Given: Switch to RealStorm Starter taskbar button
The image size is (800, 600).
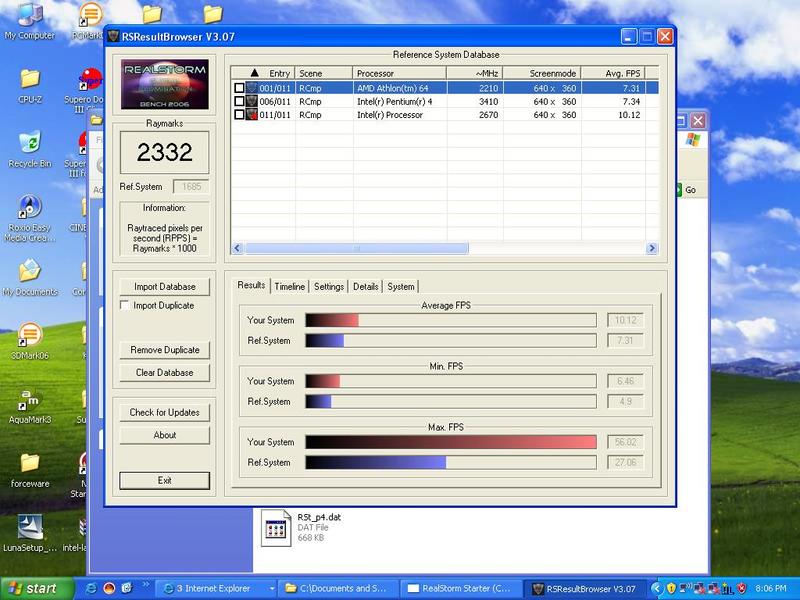Looking at the screenshot, I should click(x=461, y=588).
